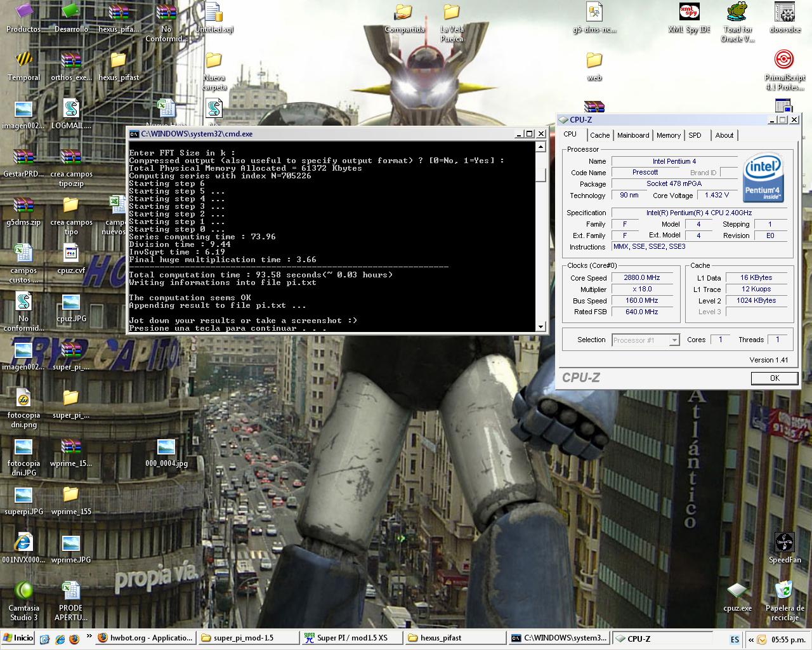Expand quick launch overflow chevron
812x650 pixels.
pyautogui.click(x=89, y=636)
